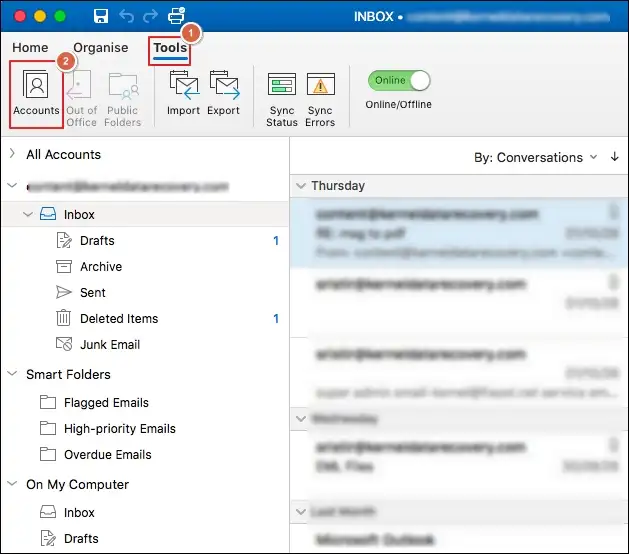Click the inbox tray icon under On My Computer
This screenshot has width=629, height=554.
click(x=48, y=512)
